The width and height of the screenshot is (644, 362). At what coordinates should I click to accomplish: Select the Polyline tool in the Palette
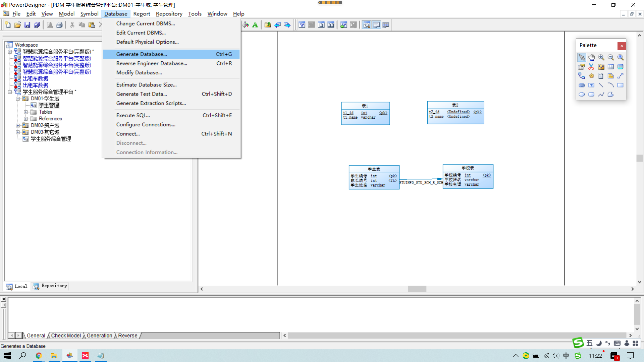click(x=601, y=94)
